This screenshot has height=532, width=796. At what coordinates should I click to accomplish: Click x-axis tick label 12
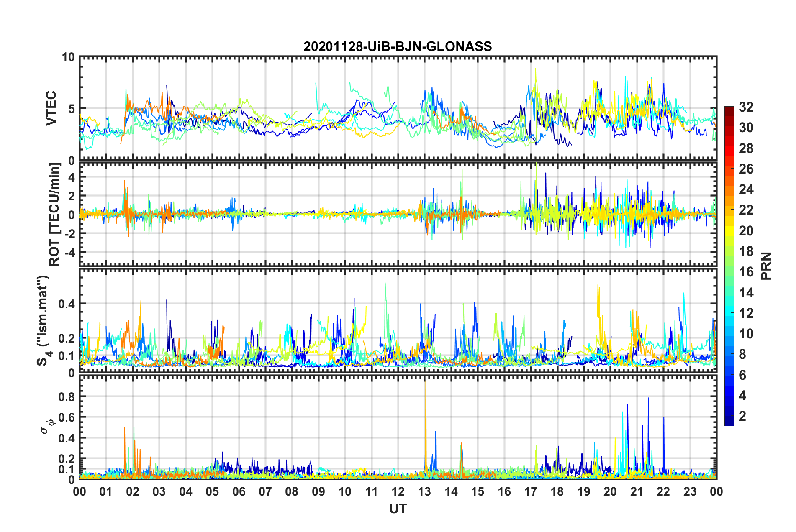point(398,491)
